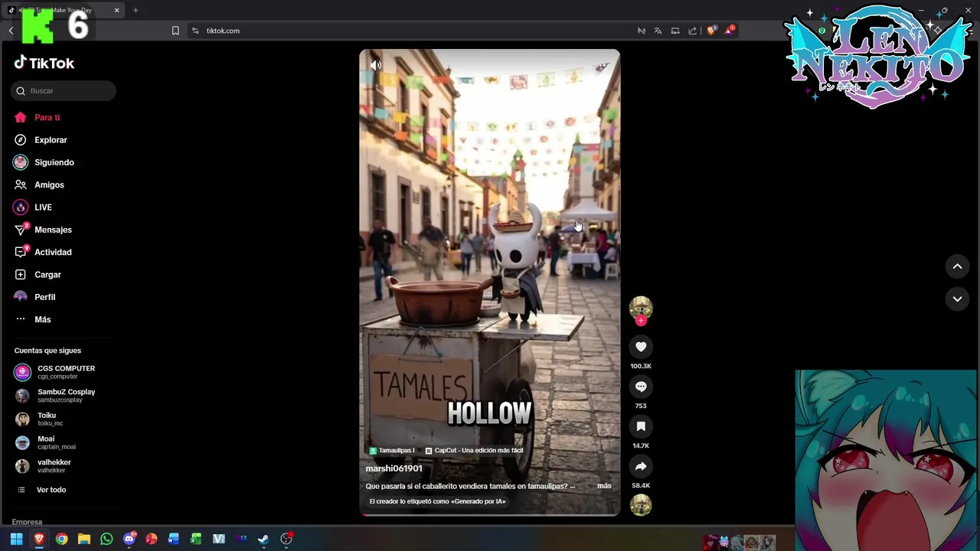Open the Tamaulipas location tag
The image size is (980, 551).
[392, 451]
